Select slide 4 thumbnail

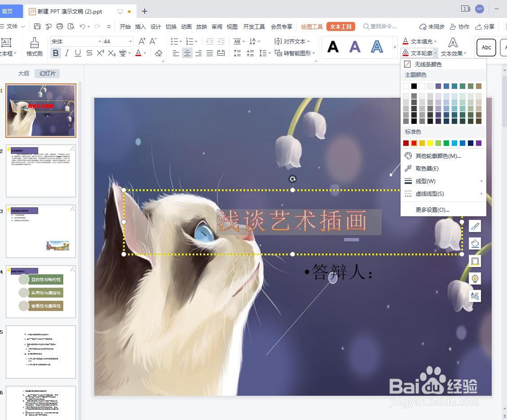pos(41,292)
